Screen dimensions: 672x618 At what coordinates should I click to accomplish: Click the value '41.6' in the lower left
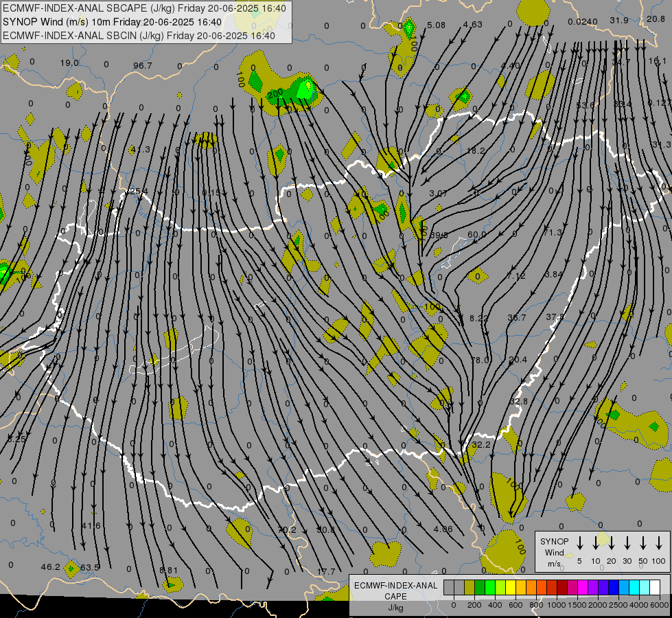pos(91,526)
